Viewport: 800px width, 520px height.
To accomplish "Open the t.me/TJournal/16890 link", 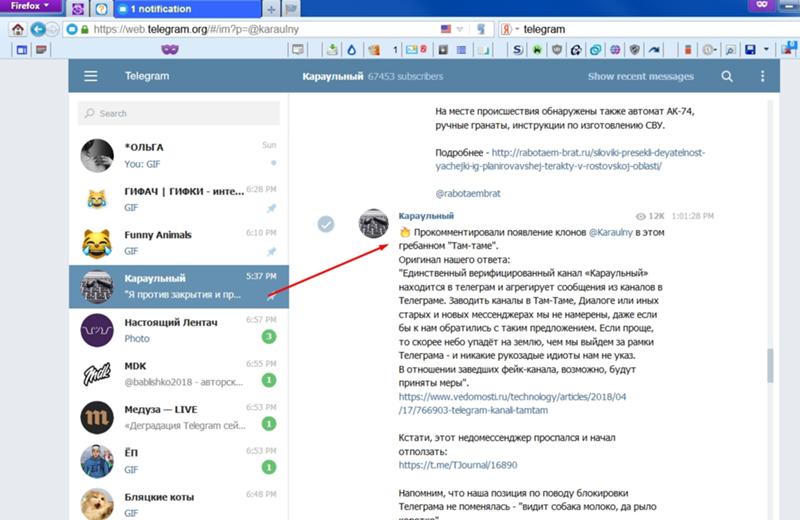I will (x=458, y=465).
